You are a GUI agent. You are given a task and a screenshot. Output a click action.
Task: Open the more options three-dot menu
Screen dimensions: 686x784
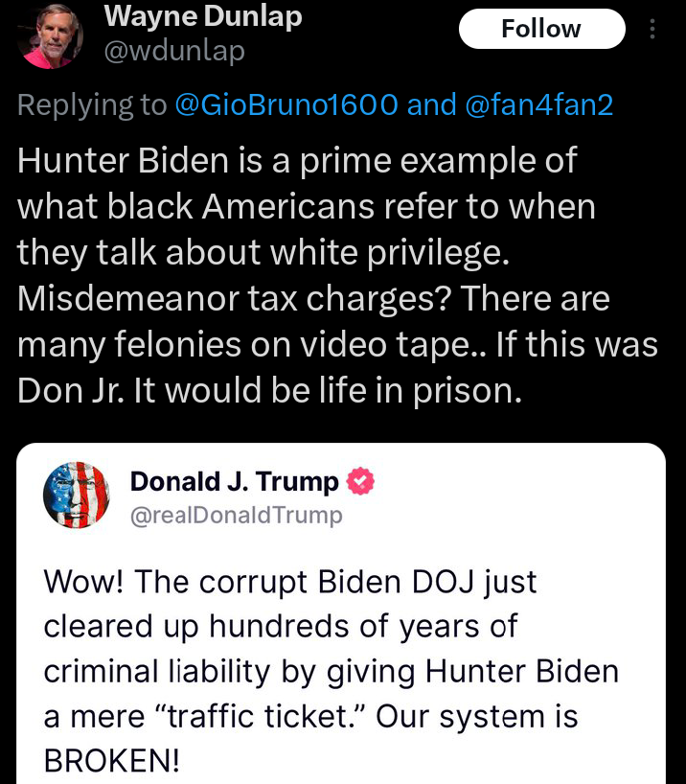[653, 30]
